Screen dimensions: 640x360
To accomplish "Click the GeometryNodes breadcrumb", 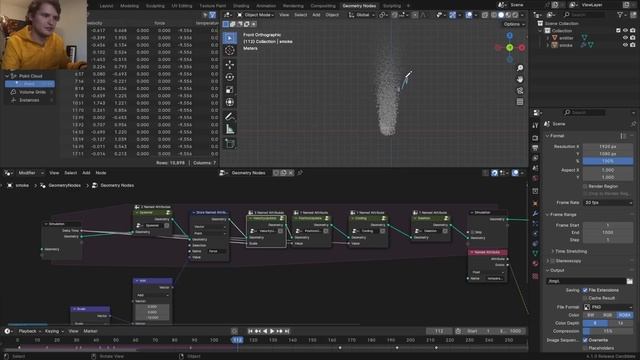I will (64, 186).
